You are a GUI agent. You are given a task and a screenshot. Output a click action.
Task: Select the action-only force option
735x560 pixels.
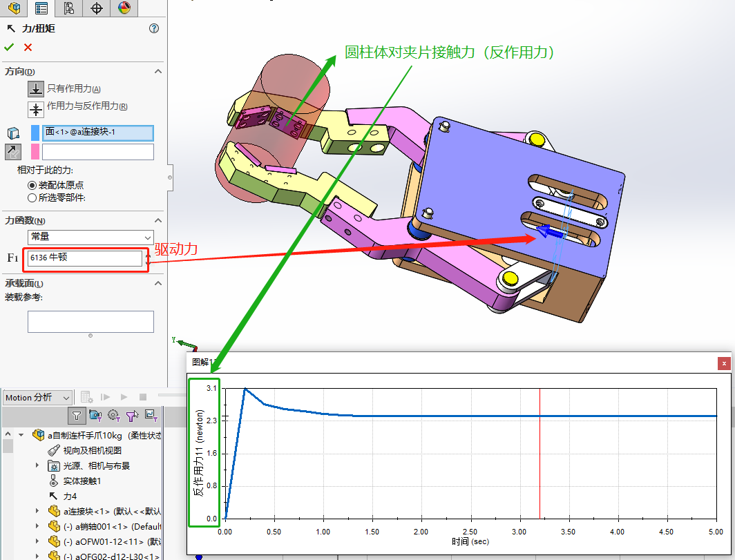tap(36, 88)
